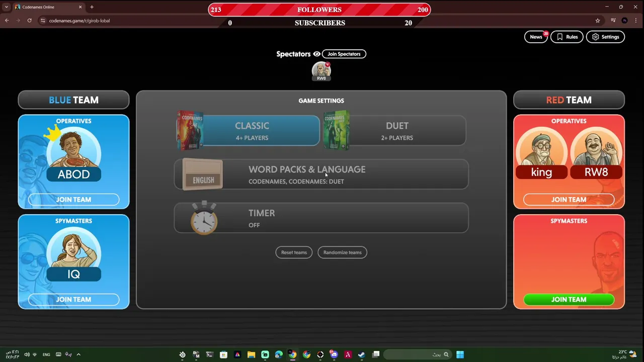Open Microsoft Edge from taskbar
Viewport: 644px width, 362px height.
tap(279, 354)
